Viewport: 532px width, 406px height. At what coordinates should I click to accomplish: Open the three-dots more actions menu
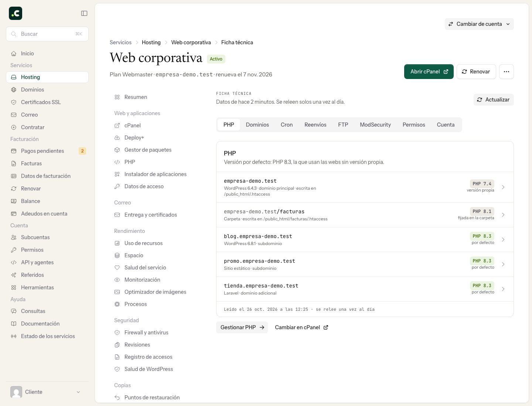tap(507, 72)
